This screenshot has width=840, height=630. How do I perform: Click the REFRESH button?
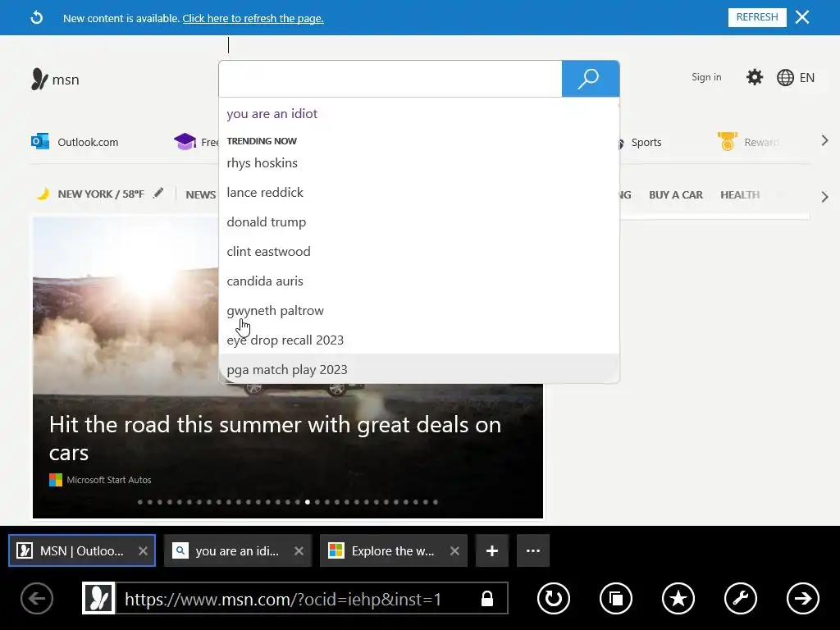click(757, 17)
